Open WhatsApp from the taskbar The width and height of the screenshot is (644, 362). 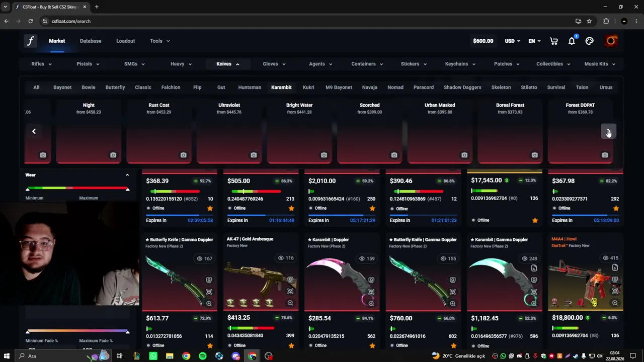pos(153,356)
